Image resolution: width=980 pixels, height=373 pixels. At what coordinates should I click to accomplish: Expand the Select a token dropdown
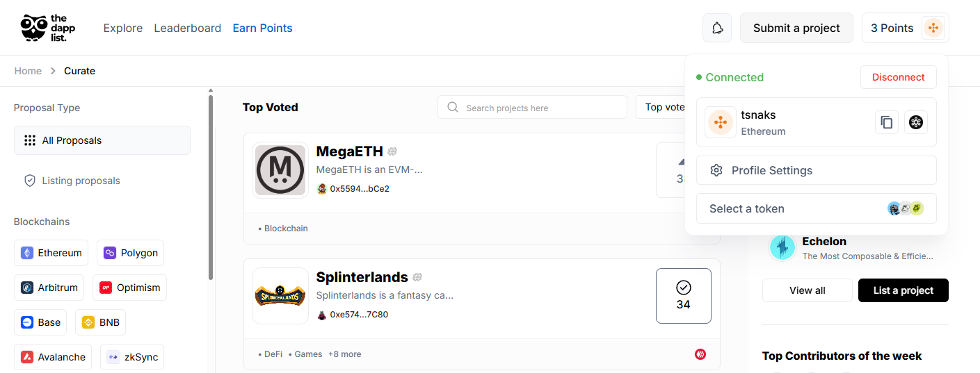817,208
